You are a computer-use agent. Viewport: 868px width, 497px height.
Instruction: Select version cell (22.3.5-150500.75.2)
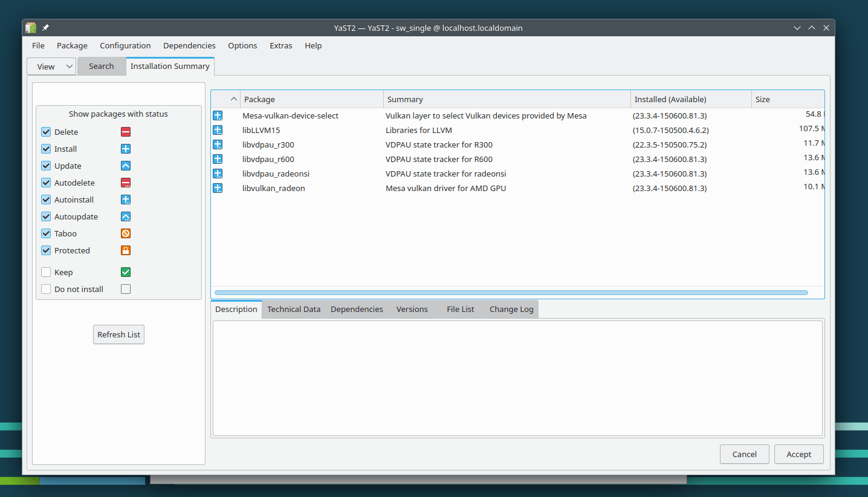[669, 145]
